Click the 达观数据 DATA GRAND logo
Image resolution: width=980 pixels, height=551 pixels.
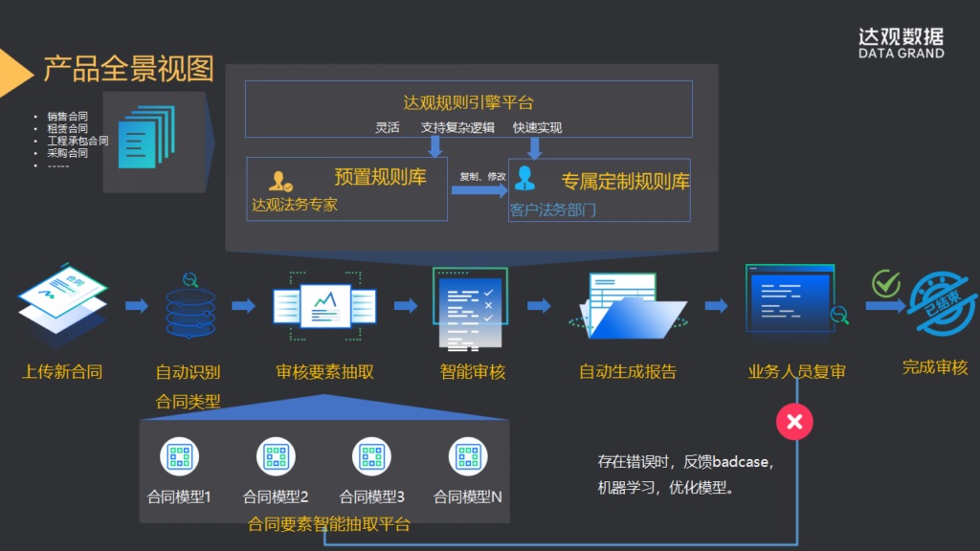pyautogui.click(x=901, y=43)
